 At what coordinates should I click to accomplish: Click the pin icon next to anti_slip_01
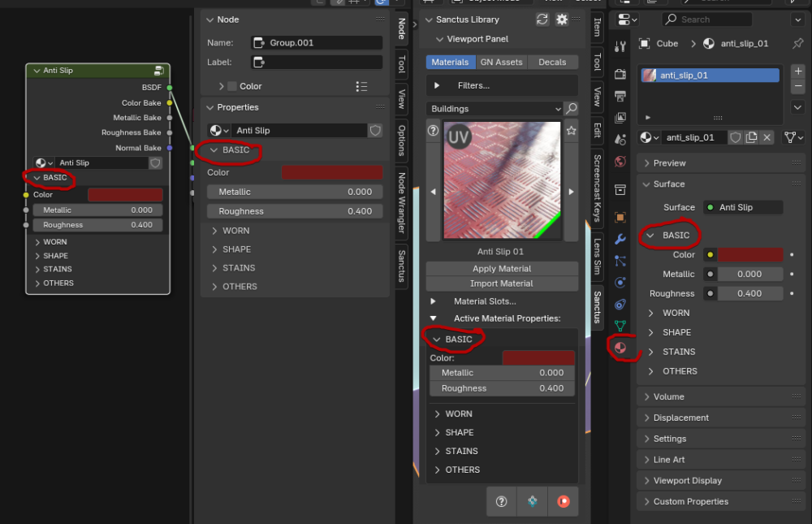pos(798,44)
